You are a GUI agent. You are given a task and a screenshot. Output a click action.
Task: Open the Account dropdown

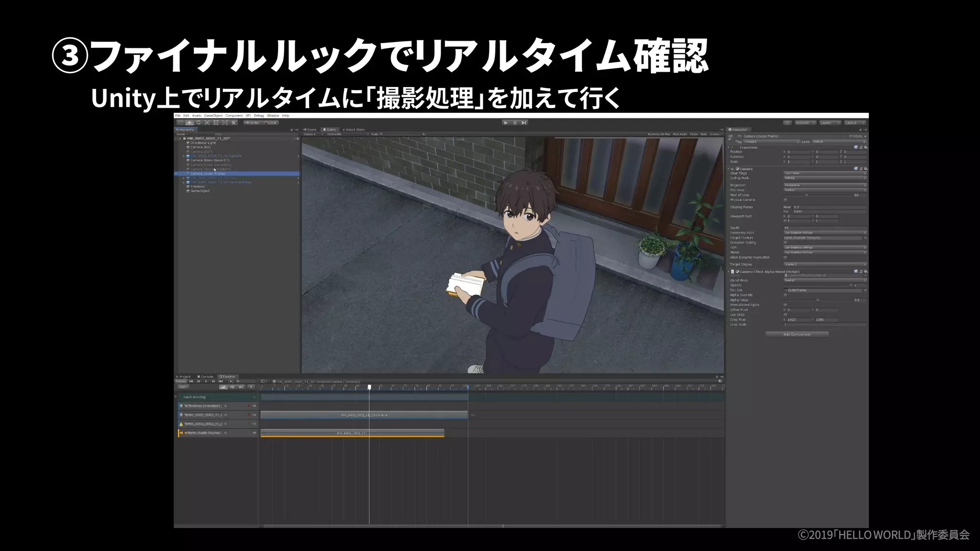tap(806, 123)
